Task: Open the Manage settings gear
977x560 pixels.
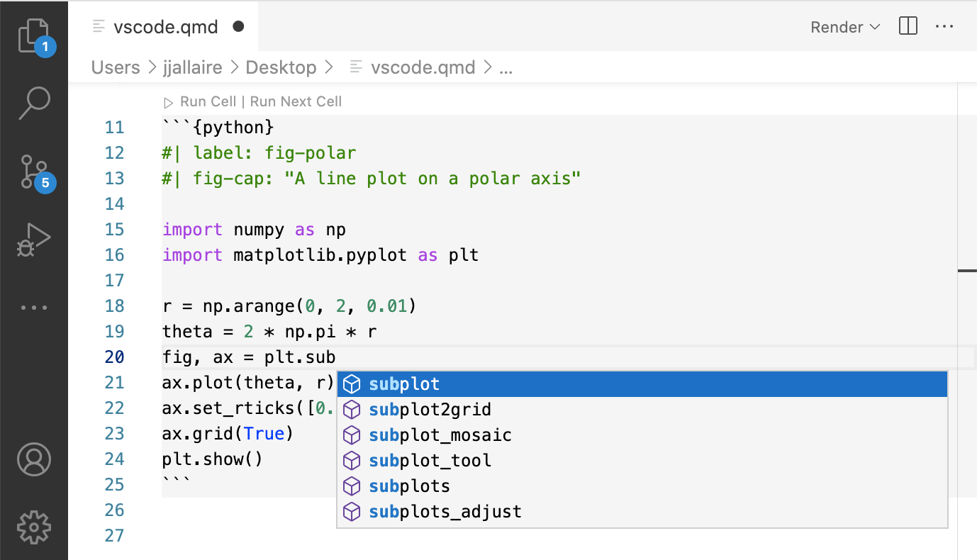Action: click(33, 527)
